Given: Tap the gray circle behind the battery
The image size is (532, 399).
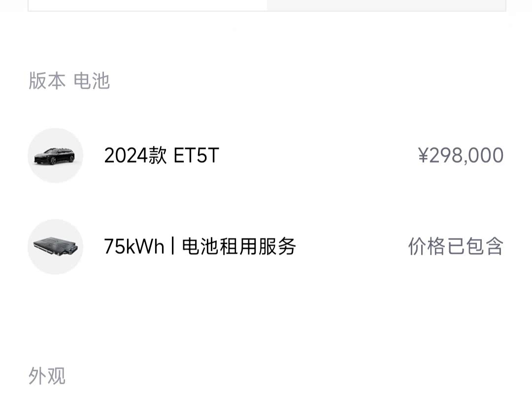Looking at the screenshot, I should pos(55,247).
